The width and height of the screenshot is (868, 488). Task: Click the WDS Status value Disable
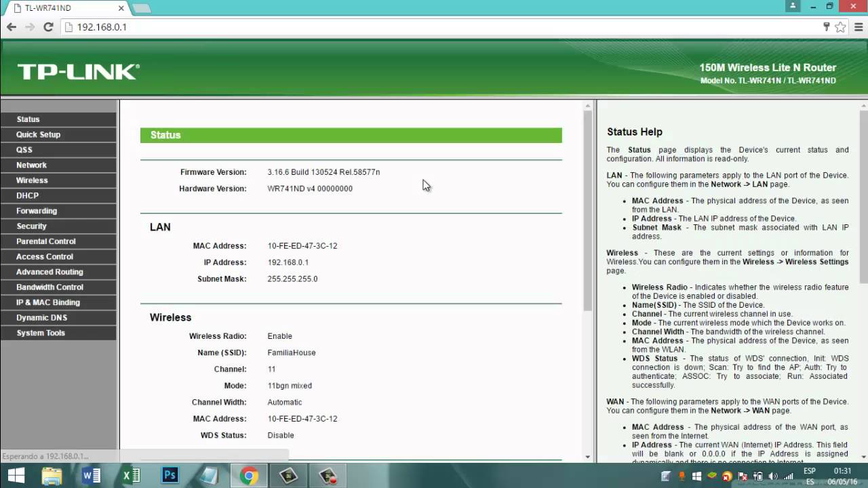pyautogui.click(x=281, y=435)
